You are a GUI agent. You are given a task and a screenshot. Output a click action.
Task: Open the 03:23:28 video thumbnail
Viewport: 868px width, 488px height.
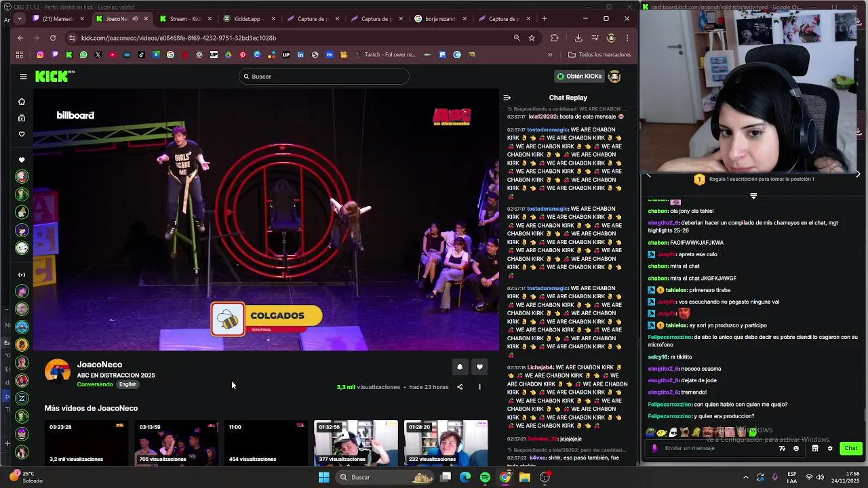click(86, 443)
